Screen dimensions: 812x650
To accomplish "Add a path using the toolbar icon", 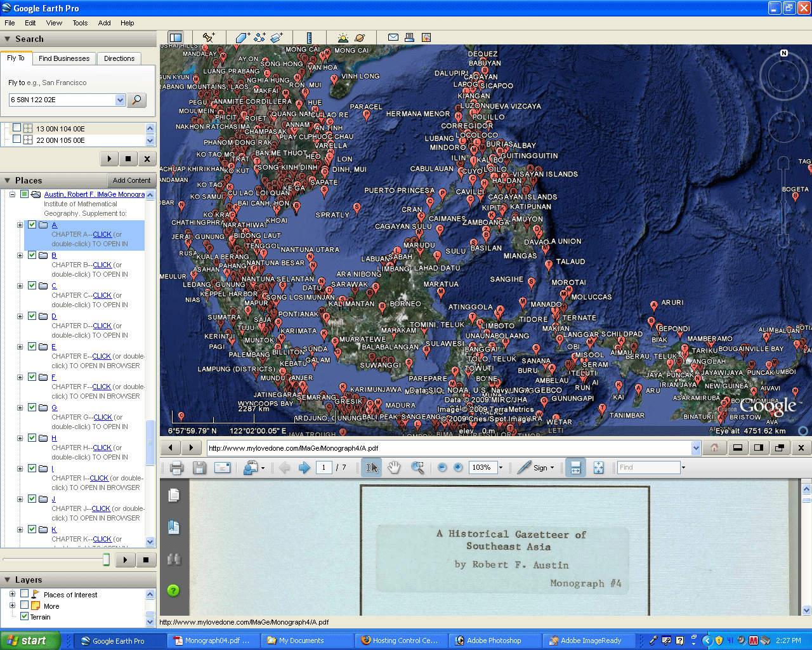I will [259, 37].
